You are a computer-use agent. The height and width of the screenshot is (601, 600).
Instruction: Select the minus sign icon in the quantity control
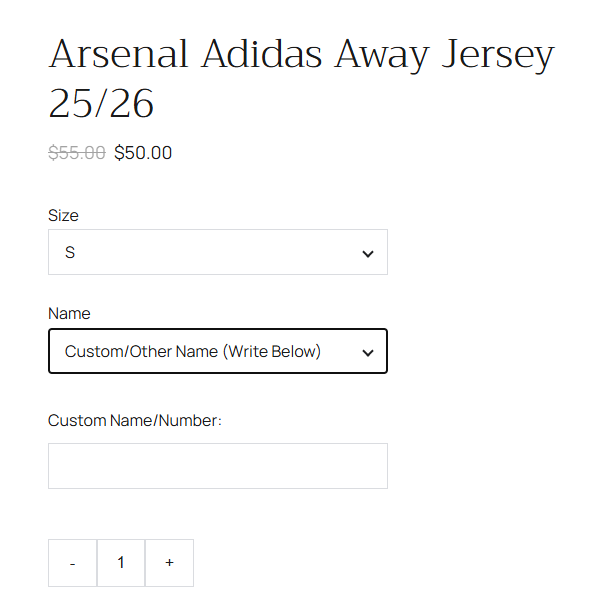pos(73,564)
